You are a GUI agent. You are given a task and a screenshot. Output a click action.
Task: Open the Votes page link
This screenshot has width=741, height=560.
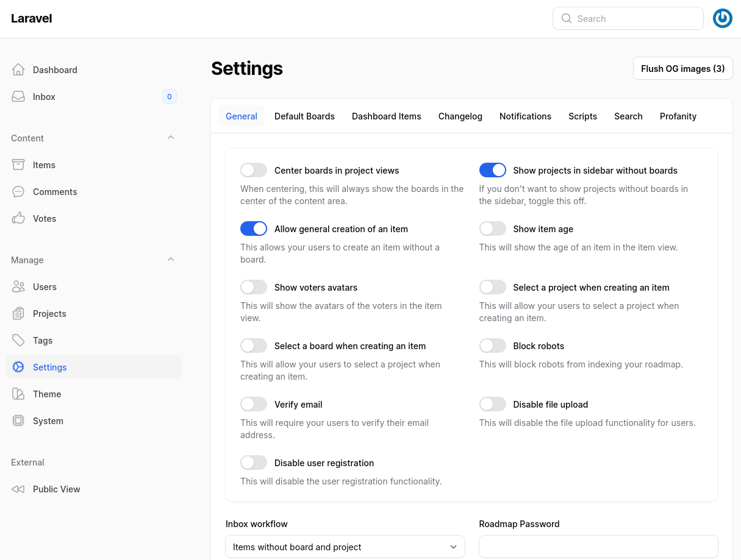(x=94, y=218)
